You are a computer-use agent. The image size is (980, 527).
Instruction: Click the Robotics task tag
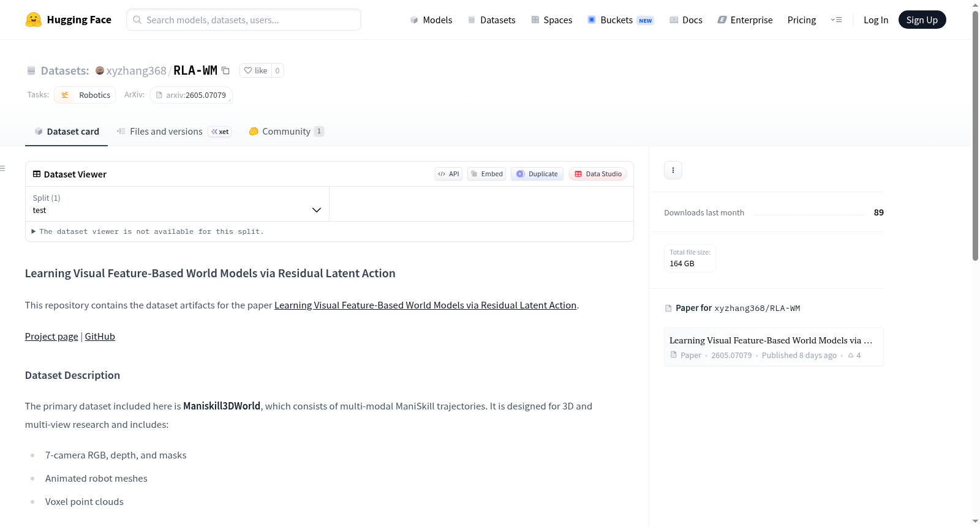click(x=85, y=95)
